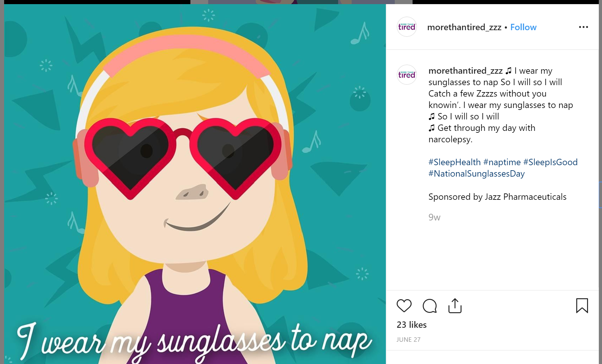
Task: Click the 9w timestamp under the caption
Action: (x=434, y=217)
